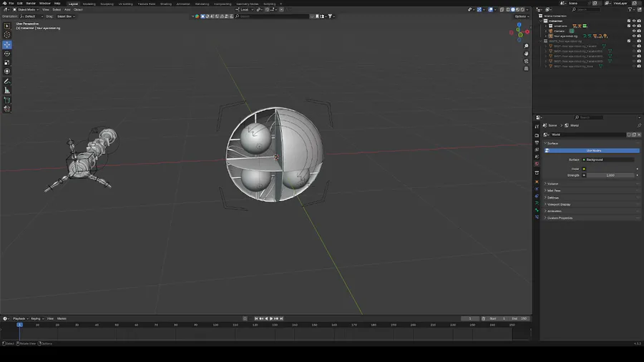
Task: Expand the Volume panel
Action: [x=592, y=184]
